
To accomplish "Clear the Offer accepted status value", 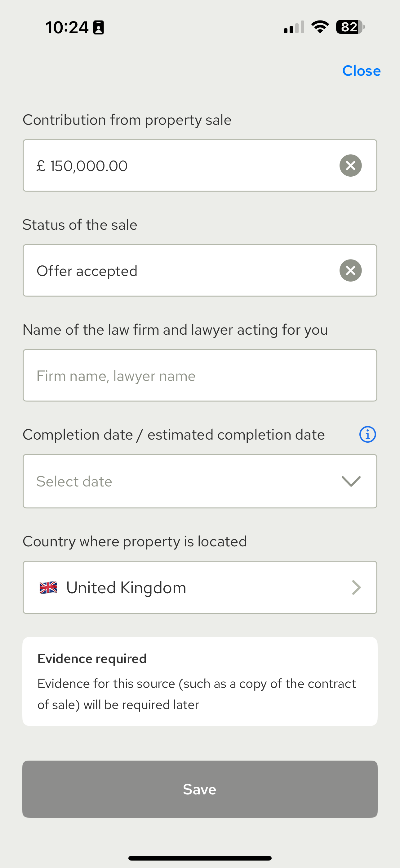I will click(350, 270).
